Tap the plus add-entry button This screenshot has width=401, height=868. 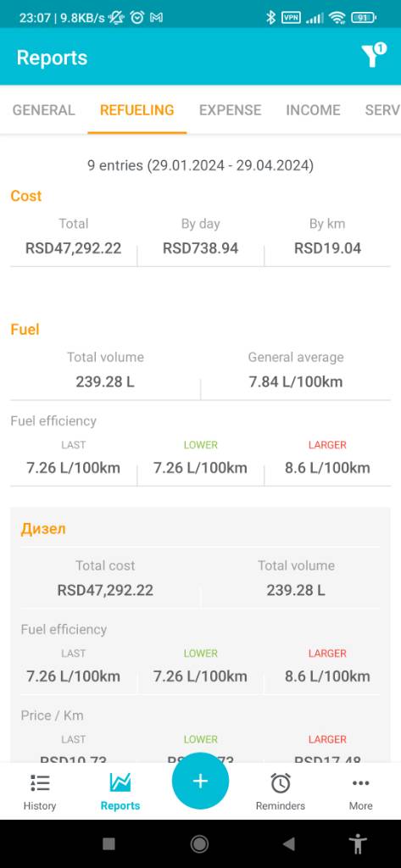200,781
